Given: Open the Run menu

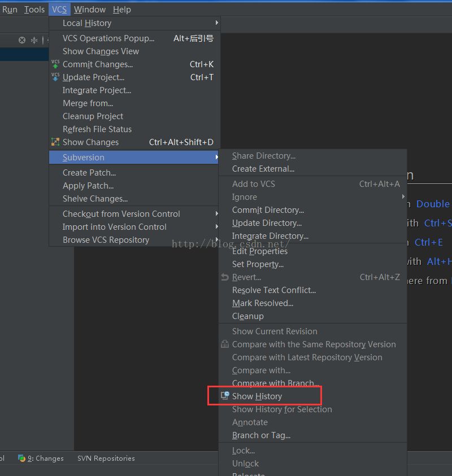Looking at the screenshot, I should pyautogui.click(x=10, y=10).
